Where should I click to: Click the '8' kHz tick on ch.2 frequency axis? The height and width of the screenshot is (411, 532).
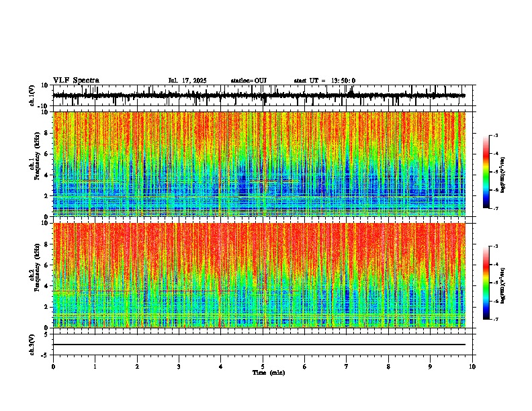pyautogui.click(x=46, y=244)
